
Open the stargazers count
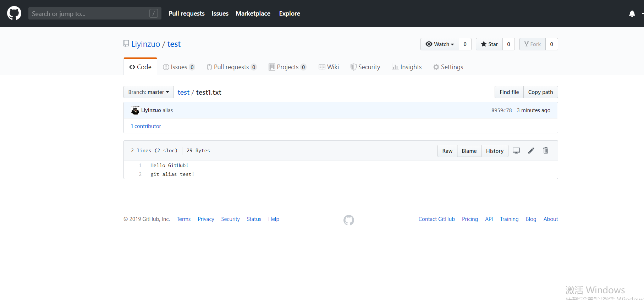tap(508, 44)
